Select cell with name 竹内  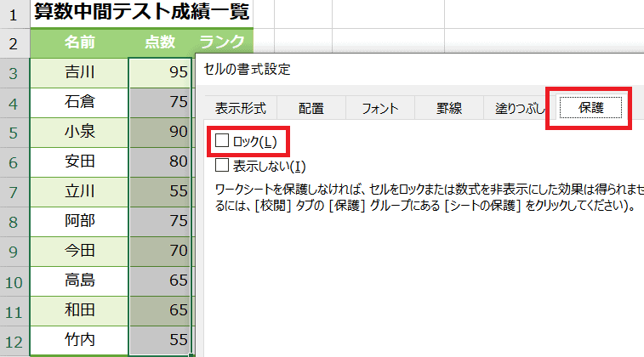click(79, 340)
